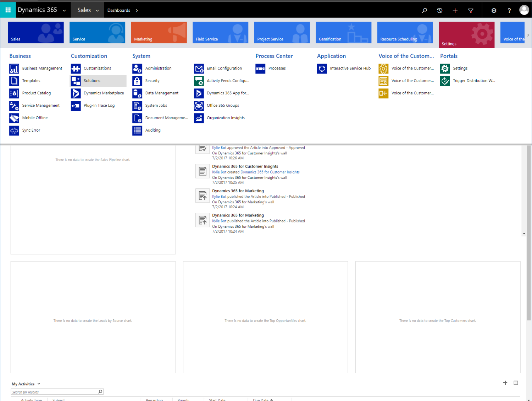
Task: Click Kylie Bot link in approved Article post
Action: (219, 148)
